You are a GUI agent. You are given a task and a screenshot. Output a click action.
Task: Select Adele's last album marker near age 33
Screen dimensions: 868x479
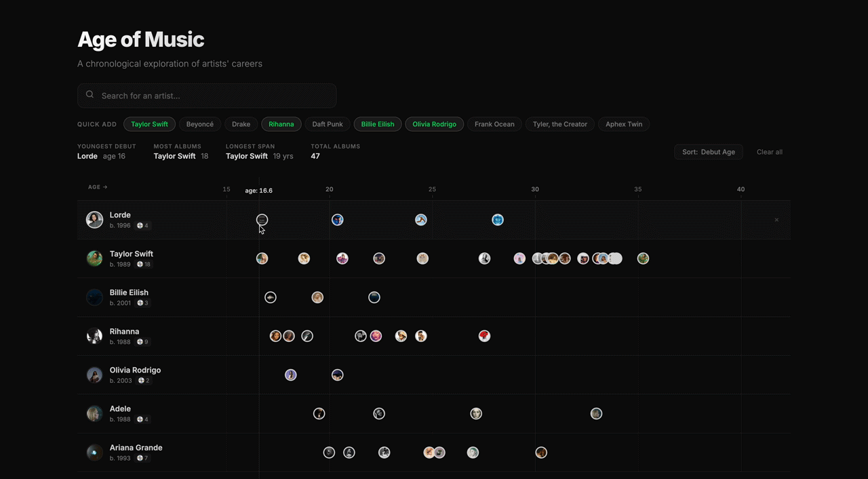tap(596, 414)
